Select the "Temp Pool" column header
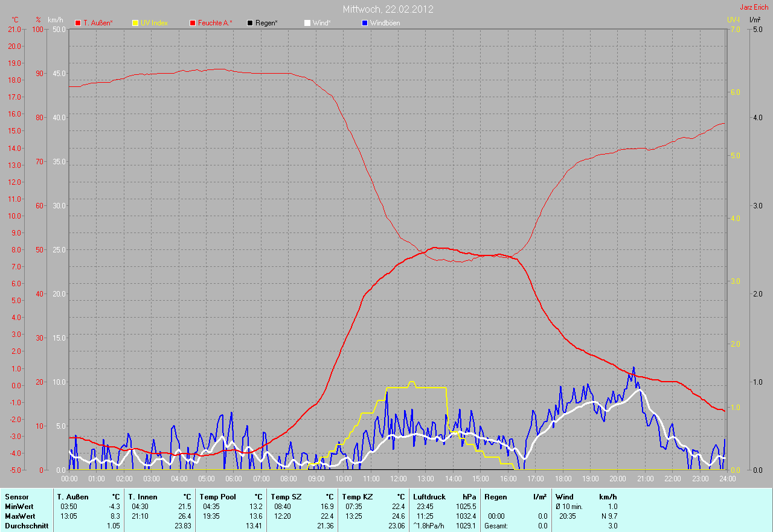Image resolution: width=773 pixels, height=532 pixels. tap(217, 497)
